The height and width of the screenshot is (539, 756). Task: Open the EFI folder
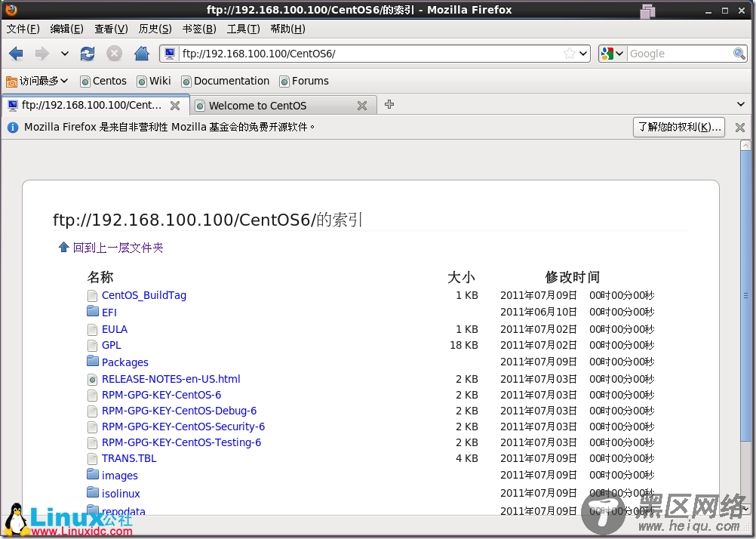coord(109,313)
